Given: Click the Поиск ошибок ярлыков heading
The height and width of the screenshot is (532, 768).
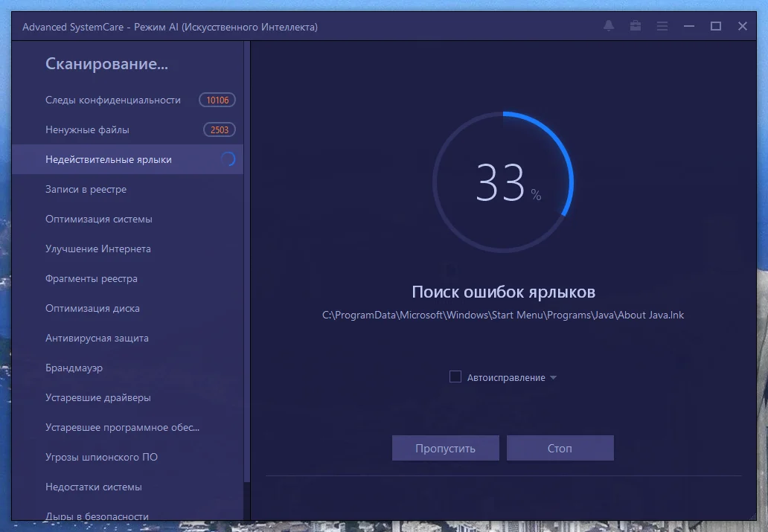Looking at the screenshot, I should [504, 292].
